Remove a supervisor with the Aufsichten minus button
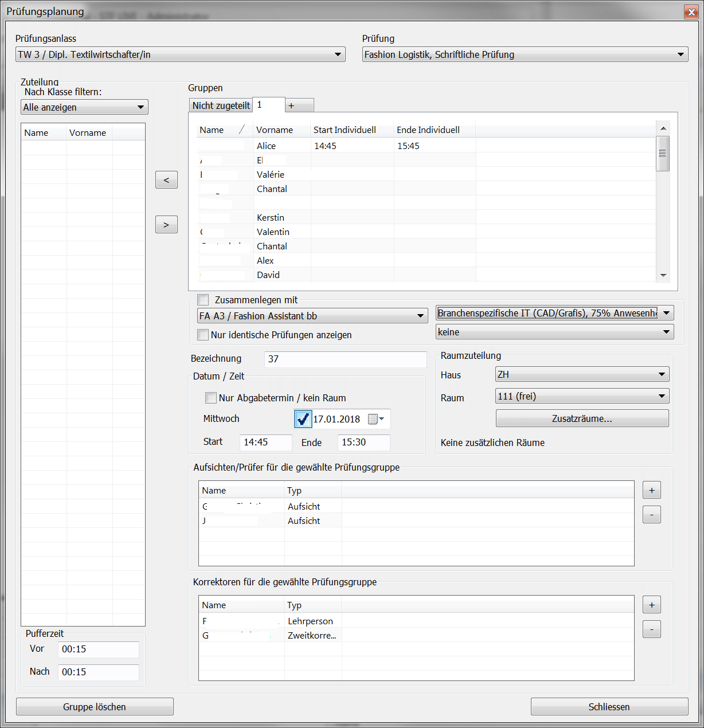Screen dimensions: 704x728 click(651, 515)
